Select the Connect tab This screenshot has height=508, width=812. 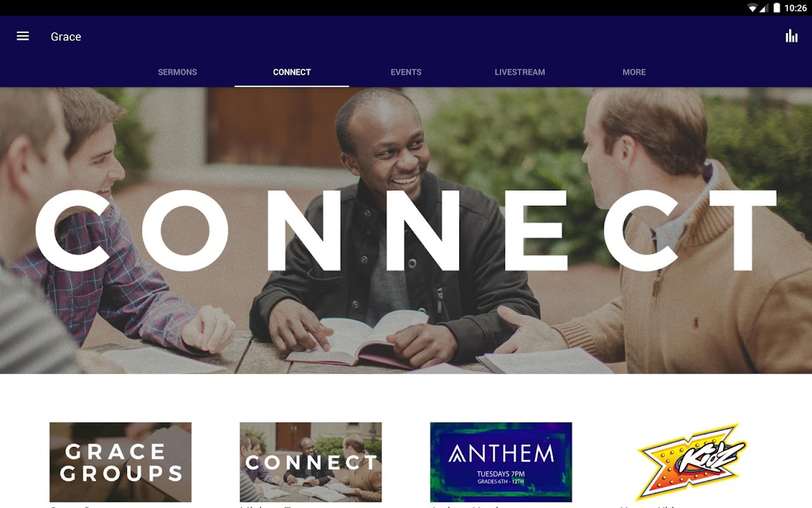[x=292, y=72]
